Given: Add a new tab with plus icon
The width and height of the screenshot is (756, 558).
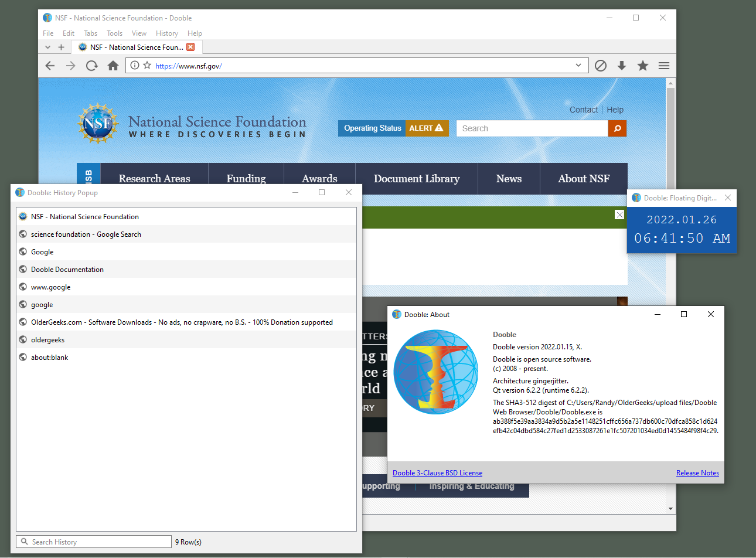Looking at the screenshot, I should click(x=61, y=47).
